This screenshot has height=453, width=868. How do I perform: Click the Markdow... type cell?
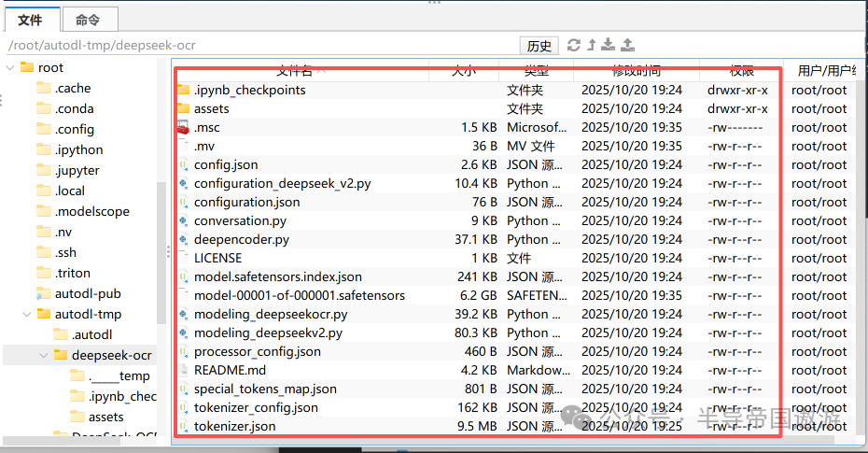pos(539,370)
